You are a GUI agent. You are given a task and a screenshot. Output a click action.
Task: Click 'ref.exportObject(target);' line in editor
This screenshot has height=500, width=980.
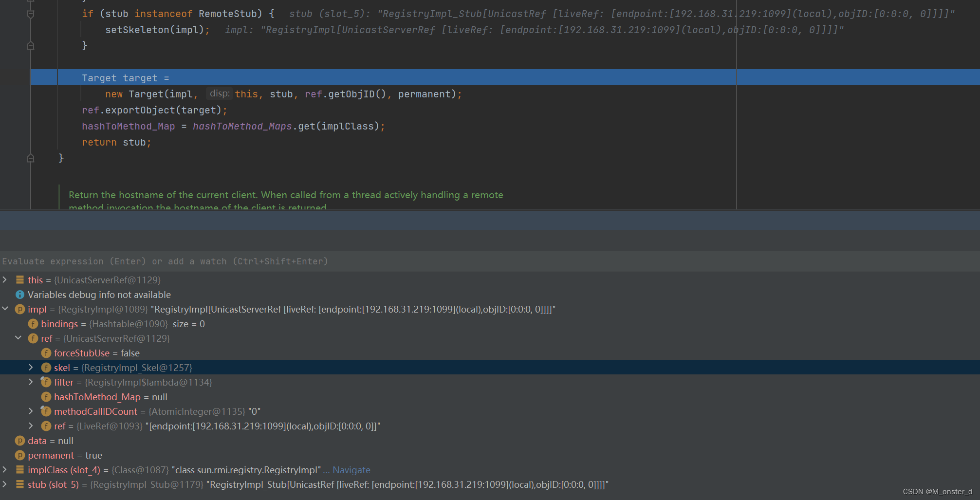tap(154, 110)
